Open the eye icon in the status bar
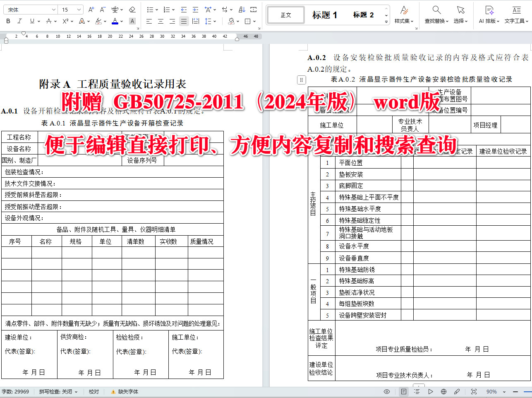532x398 pixels. tap(386, 391)
